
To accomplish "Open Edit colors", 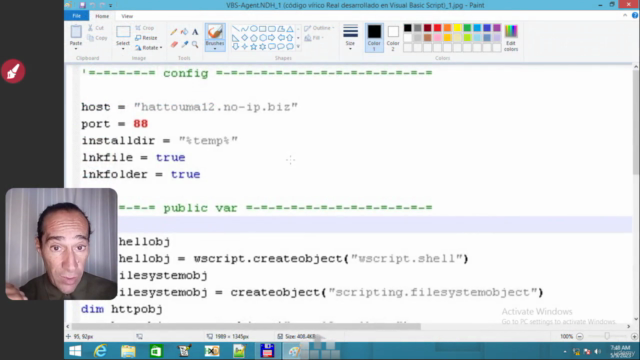I will pos(511,38).
